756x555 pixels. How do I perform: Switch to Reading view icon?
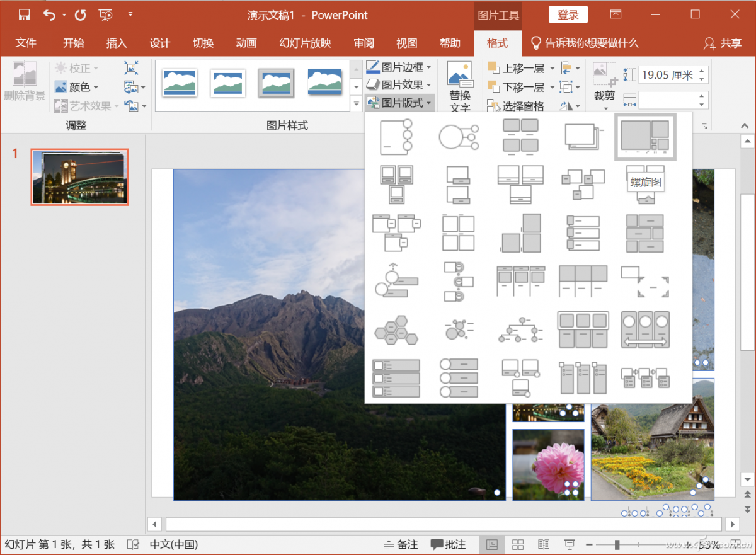[x=544, y=544]
